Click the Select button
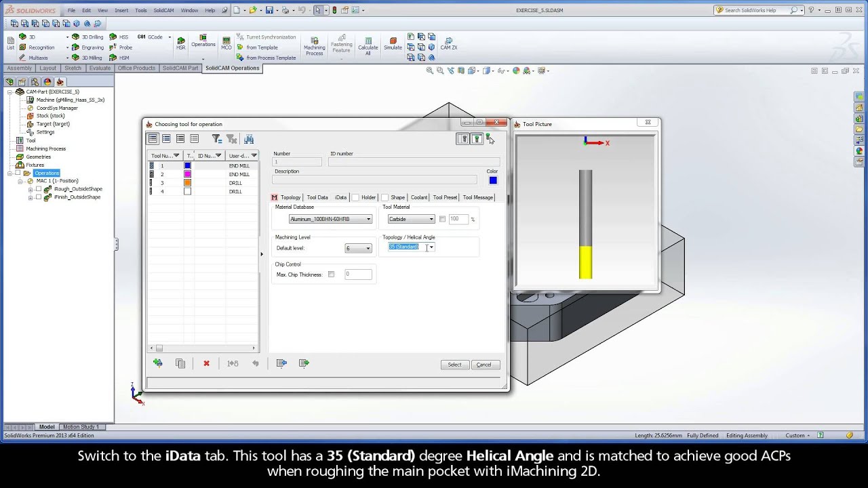The image size is (868, 488). pyautogui.click(x=454, y=365)
